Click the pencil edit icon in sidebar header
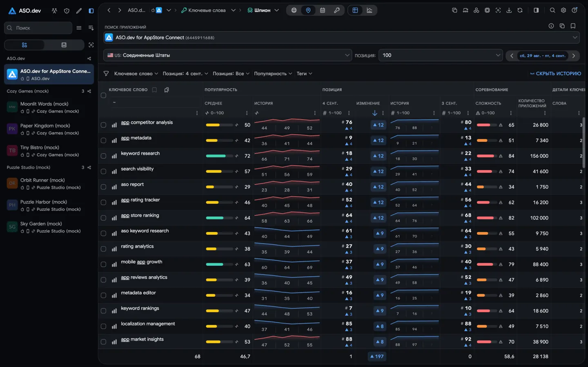Viewport: 588px width, 367px height. (79, 11)
